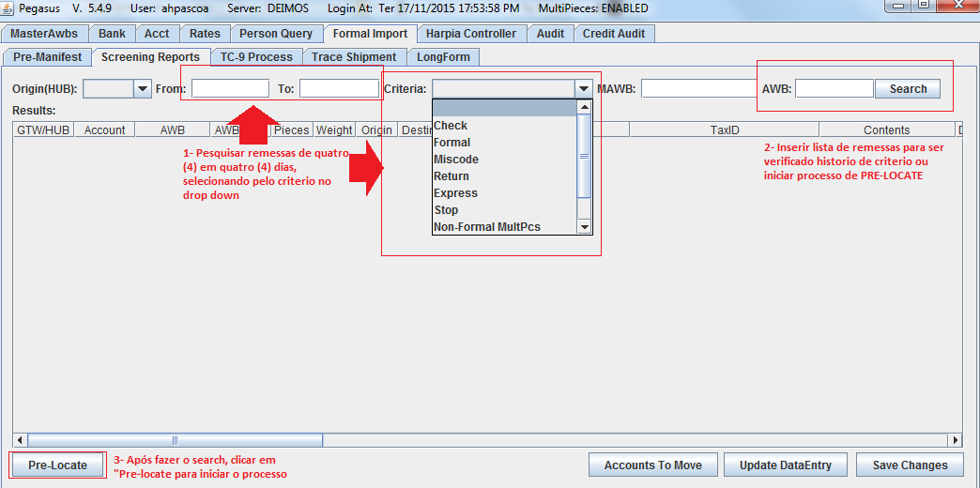Click the Criteria list scroll-down arrow
This screenshot has height=488, width=980.
click(584, 227)
